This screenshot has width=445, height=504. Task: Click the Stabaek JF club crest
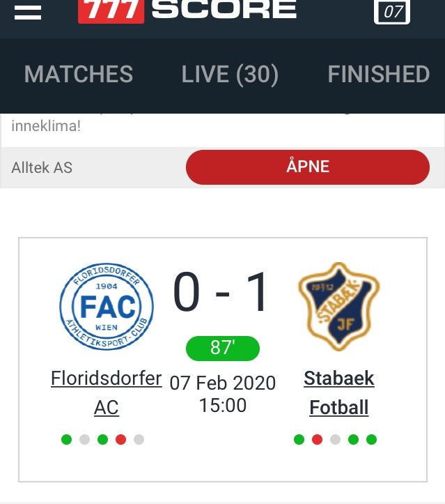coord(338,307)
